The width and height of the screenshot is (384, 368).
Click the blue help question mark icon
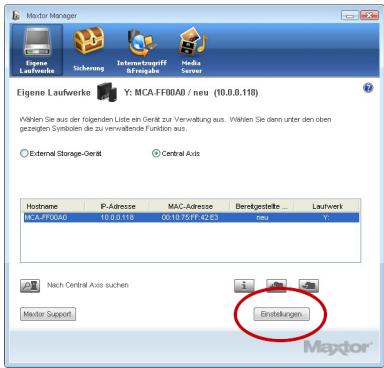pyautogui.click(x=368, y=88)
